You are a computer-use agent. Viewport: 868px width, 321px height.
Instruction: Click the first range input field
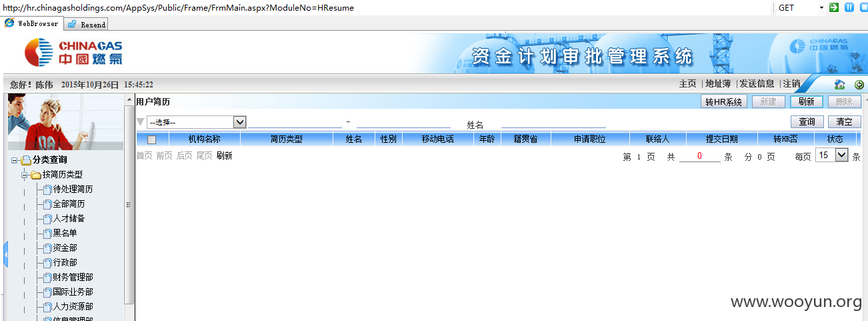[x=296, y=122]
